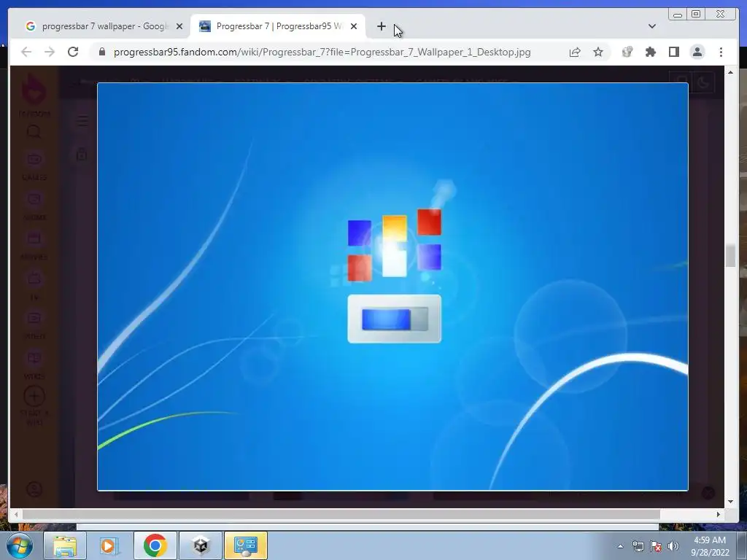Click the Chrome taskbar icon
Screen dimensions: 747x560
click(x=155, y=545)
